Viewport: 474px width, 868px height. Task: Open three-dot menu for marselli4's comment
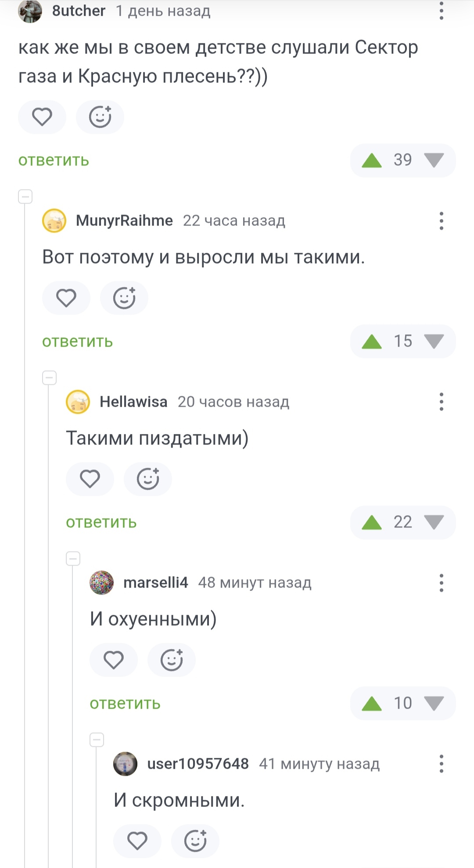coord(441,583)
